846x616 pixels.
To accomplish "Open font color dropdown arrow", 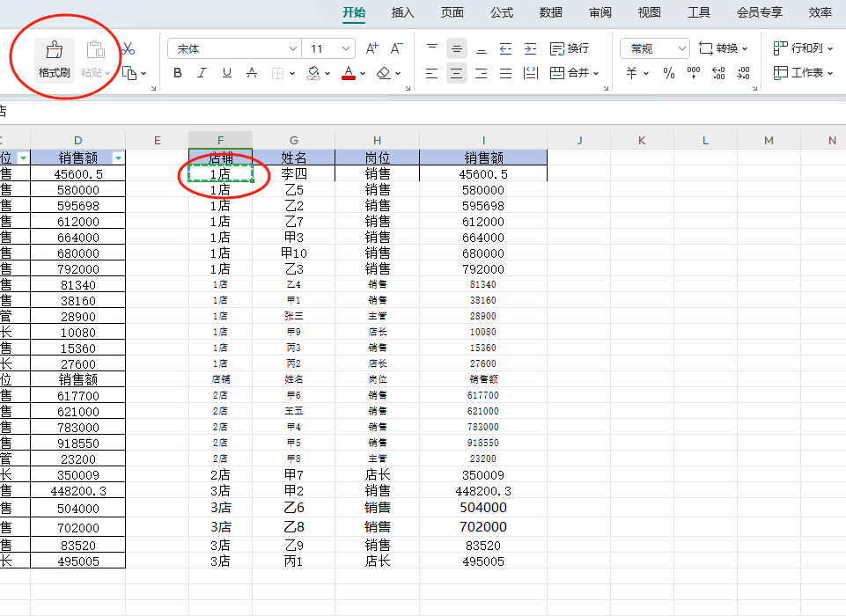I will [363, 73].
